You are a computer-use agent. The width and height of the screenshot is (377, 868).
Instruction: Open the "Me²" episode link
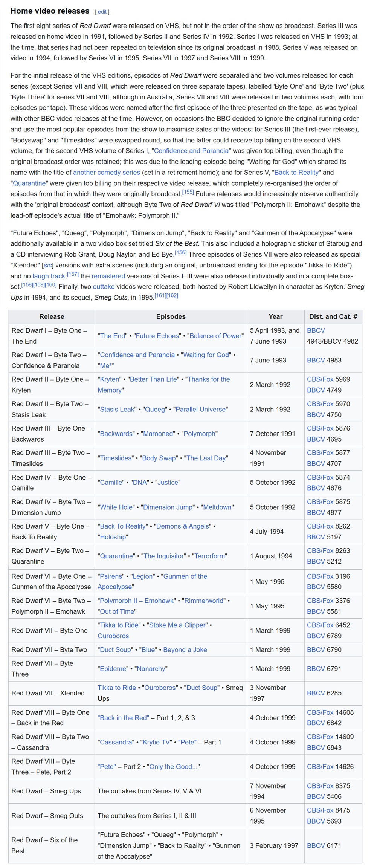107,366
